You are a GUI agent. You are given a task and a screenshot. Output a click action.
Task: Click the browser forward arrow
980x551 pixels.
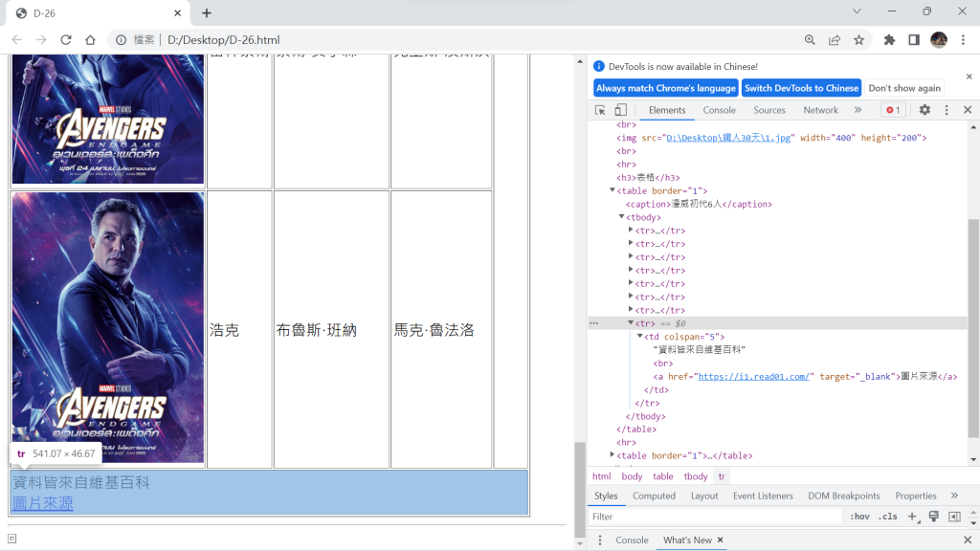point(41,40)
